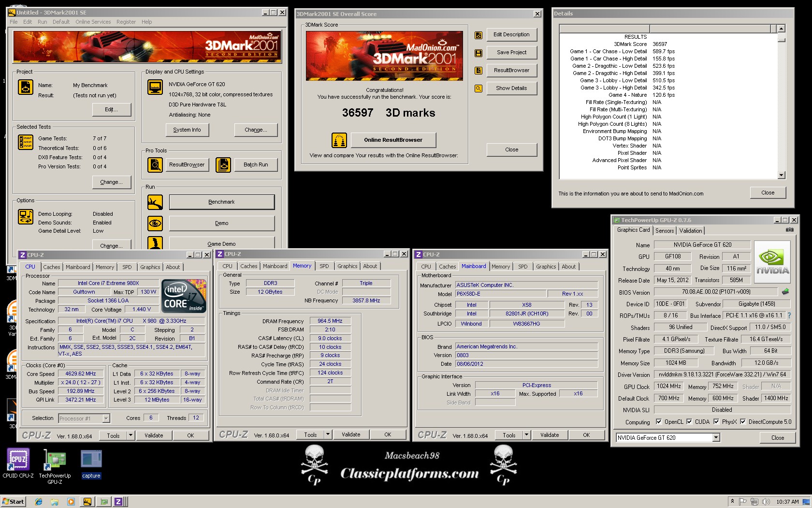Click the BIOS save chip icon in GPU-Z
This screenshot has width=812, height=508.
point(785,292)
